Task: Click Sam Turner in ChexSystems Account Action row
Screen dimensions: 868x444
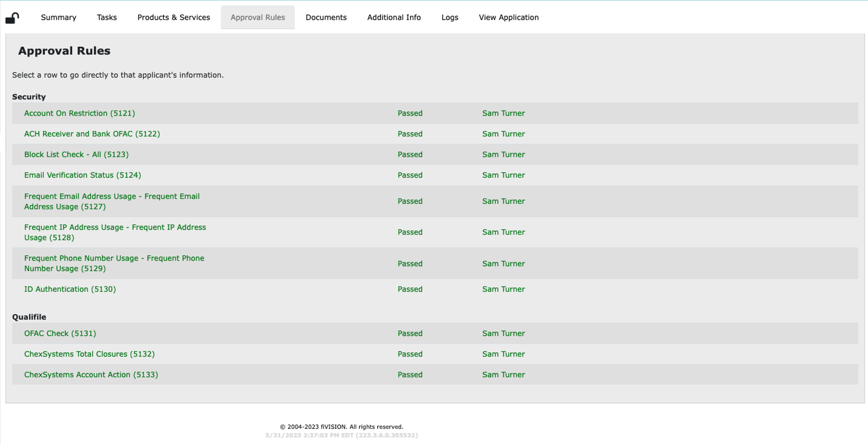Action: tap(504, 375)
